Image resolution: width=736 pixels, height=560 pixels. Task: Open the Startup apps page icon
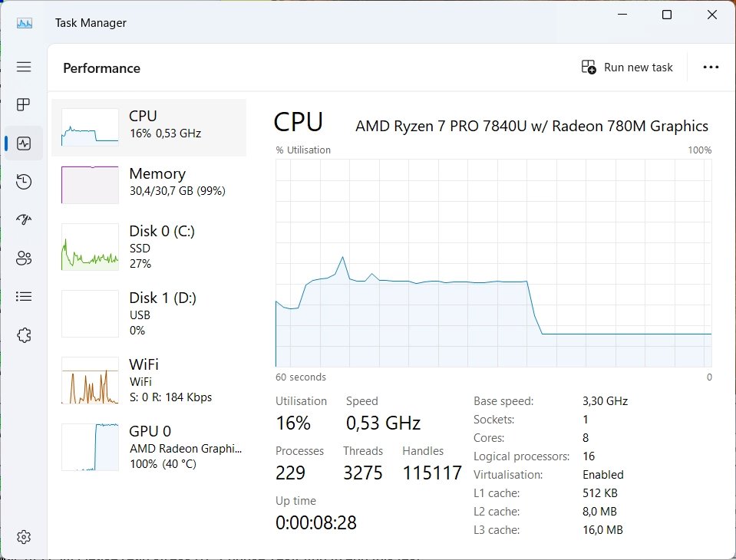pyautogui.click(x=24, y=220)
